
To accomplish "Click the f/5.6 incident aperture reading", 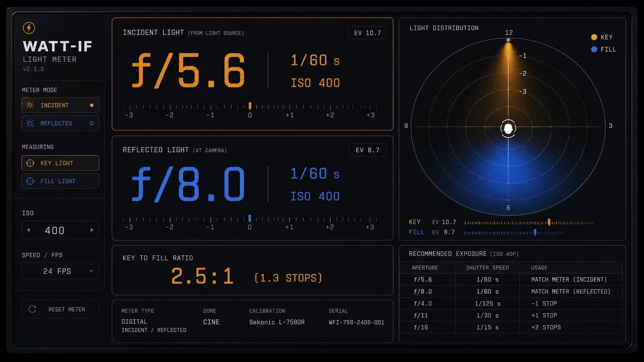I will pyautogui.click(x=188, y=71).
